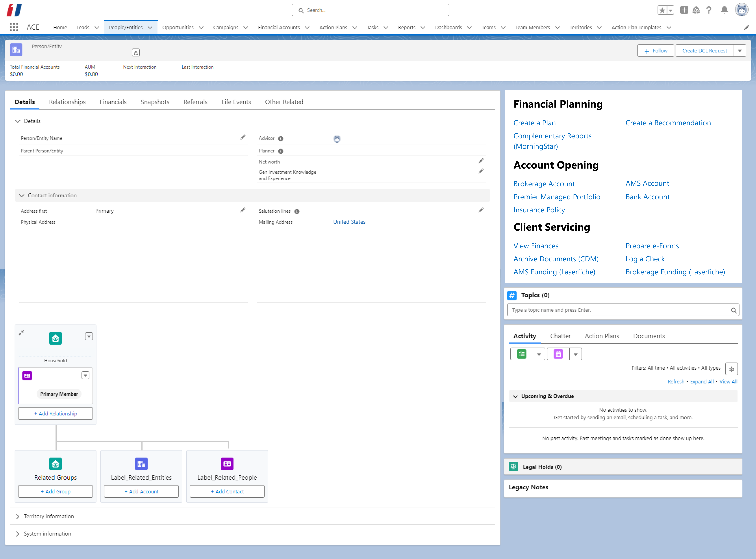Open the activity filter settings gear
756x559 pixels.
pyautogui.click(x=732, y=369)
